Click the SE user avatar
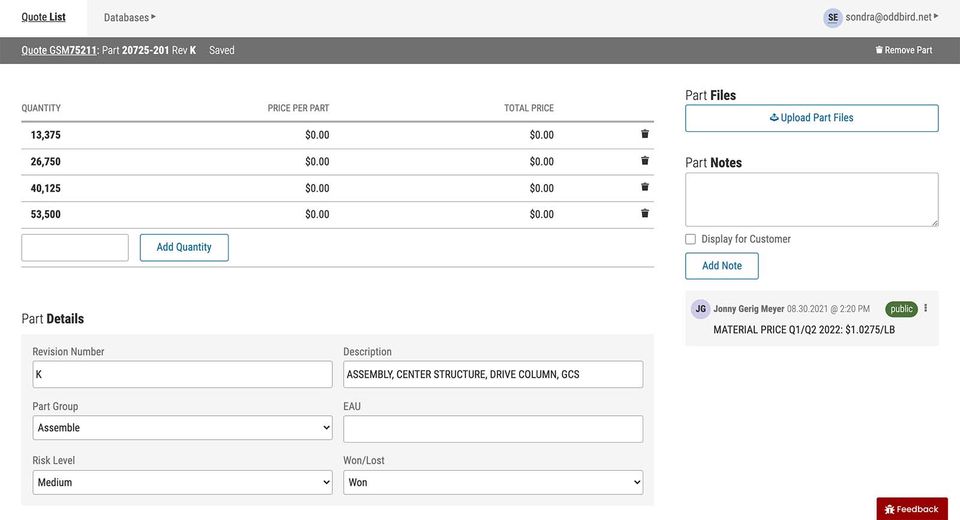 (832, 18)
